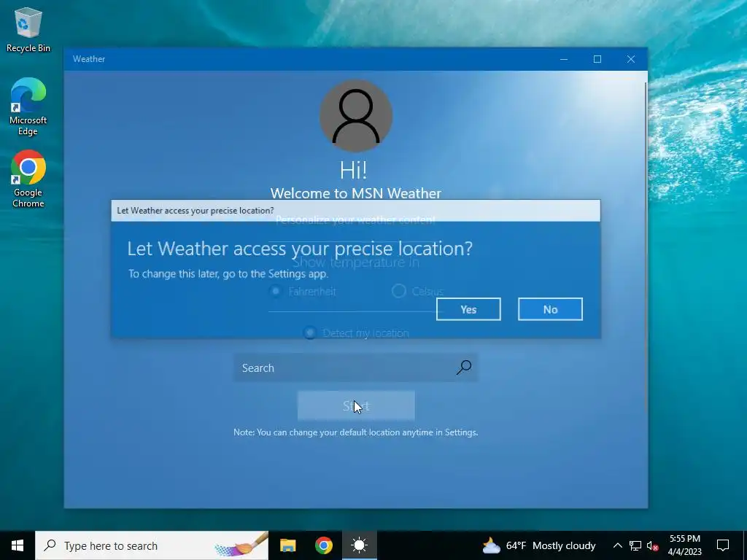The height and width of the screenshot is (560, 747).
Task: Deny location access by clicking No
Action: [550, 309]
